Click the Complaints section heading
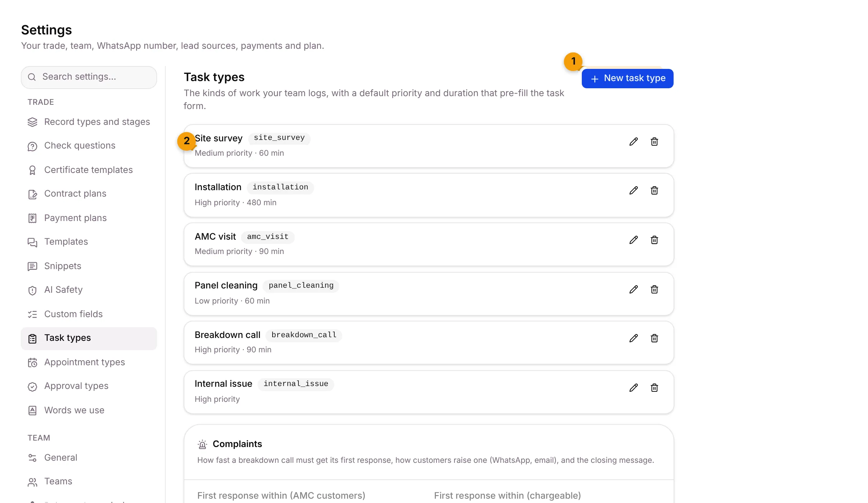The width and height of the screenshot is (868, 503). coord(237,444)
